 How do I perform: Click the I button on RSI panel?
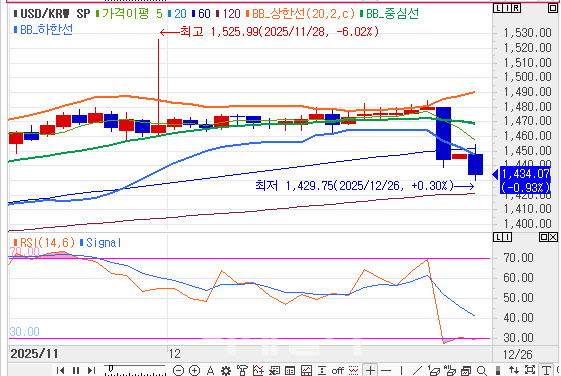507,237
